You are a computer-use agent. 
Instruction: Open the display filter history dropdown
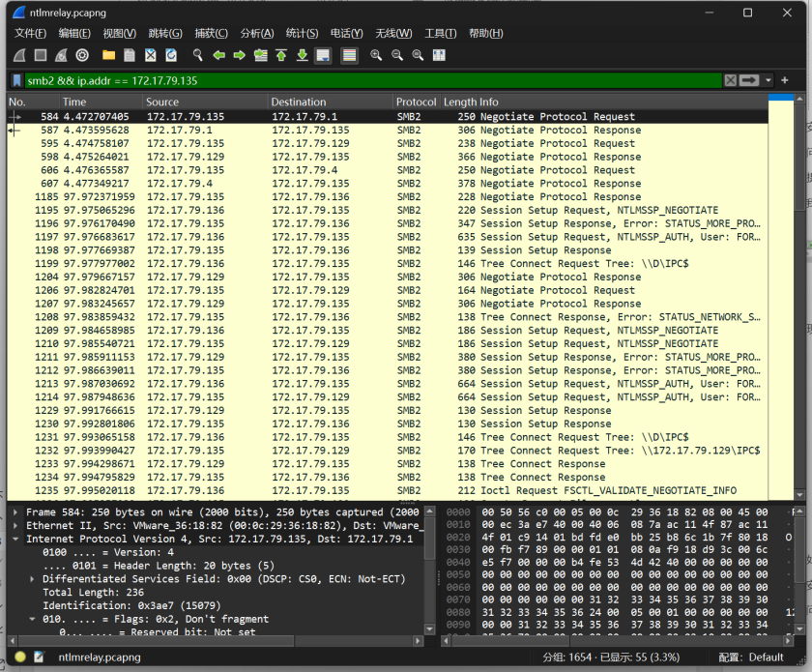[x=769, y=80]
